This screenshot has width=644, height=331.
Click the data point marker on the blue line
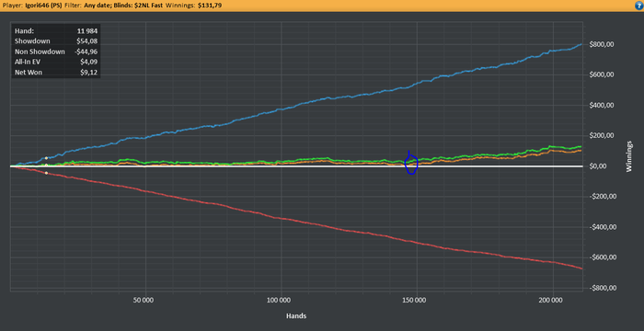(46, 158)
